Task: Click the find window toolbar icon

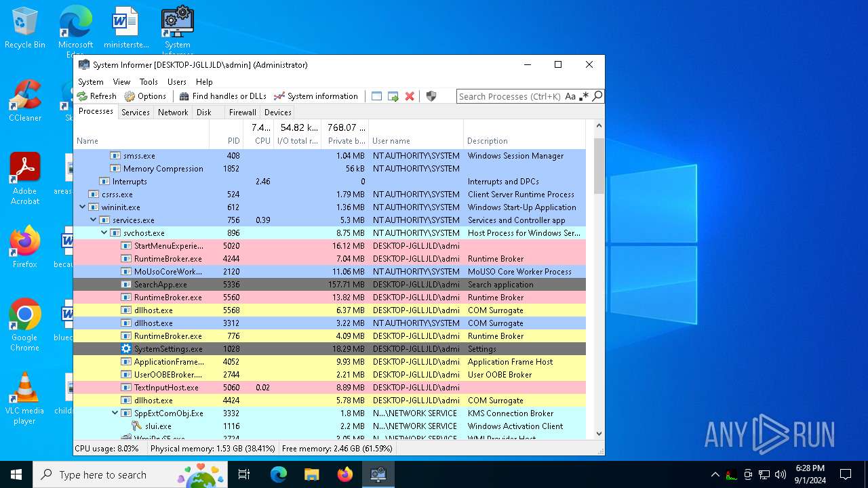Action: [377, 96]
